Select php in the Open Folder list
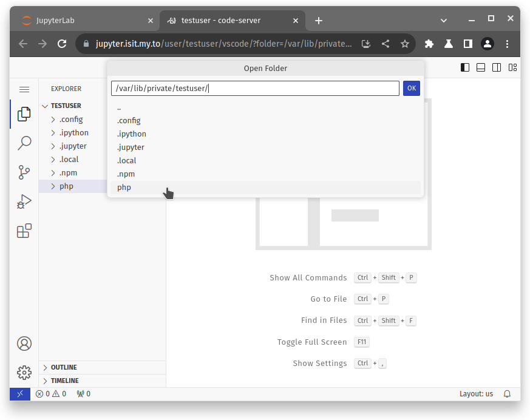Image resolution: width=530 pixels, height=420 pixels. coord(124,188)
